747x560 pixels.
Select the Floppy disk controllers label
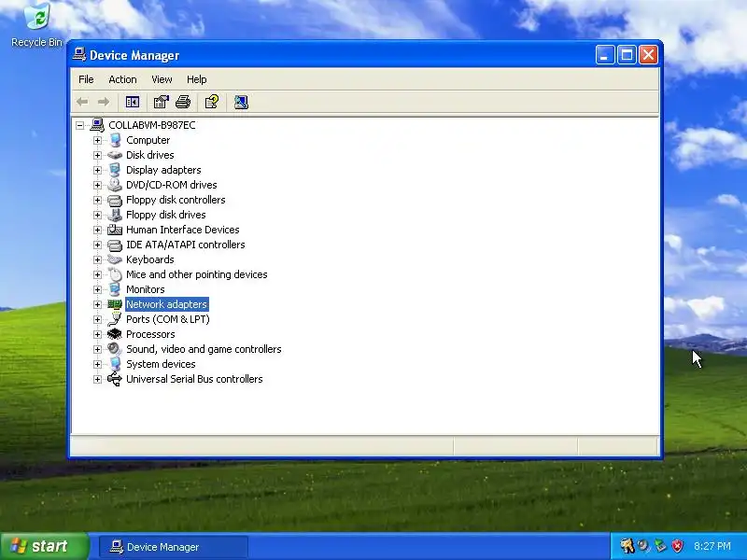[x=176, y=200]
